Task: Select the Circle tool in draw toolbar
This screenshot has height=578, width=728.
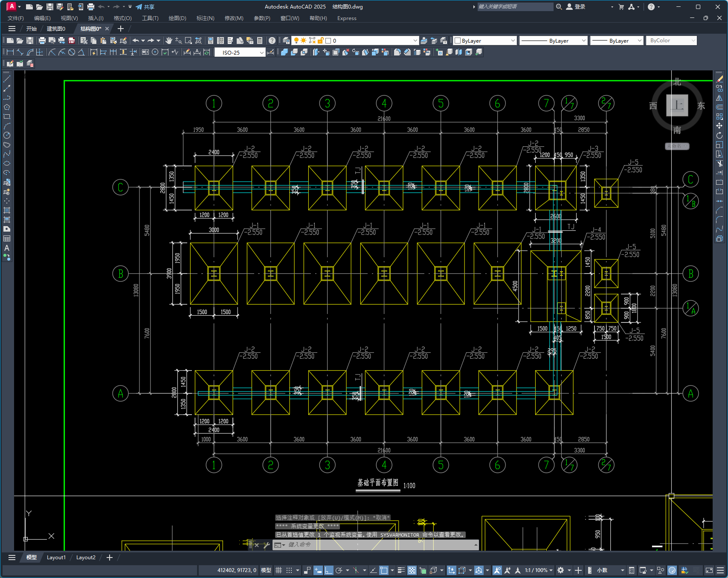Action: [7, 135]
